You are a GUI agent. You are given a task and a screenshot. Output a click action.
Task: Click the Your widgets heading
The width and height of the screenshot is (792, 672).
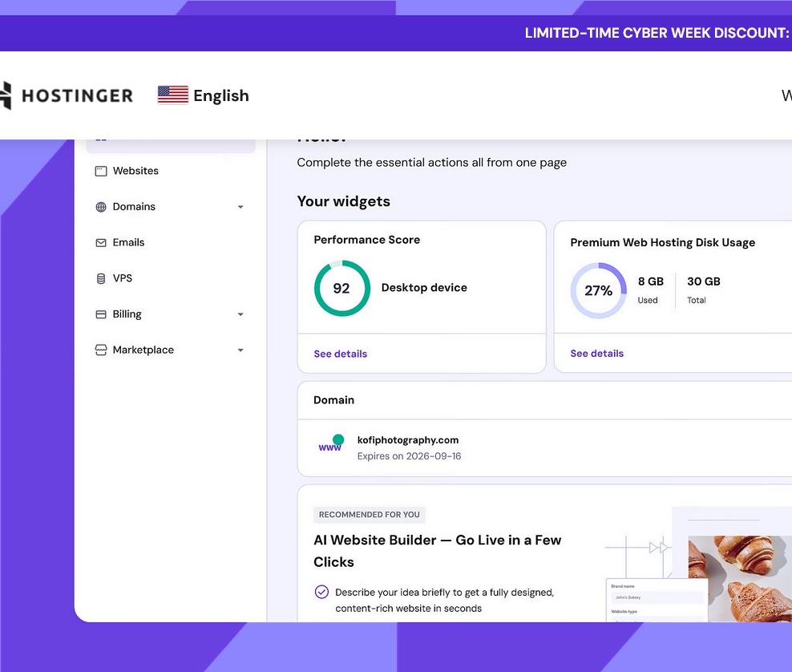[343, 201]
